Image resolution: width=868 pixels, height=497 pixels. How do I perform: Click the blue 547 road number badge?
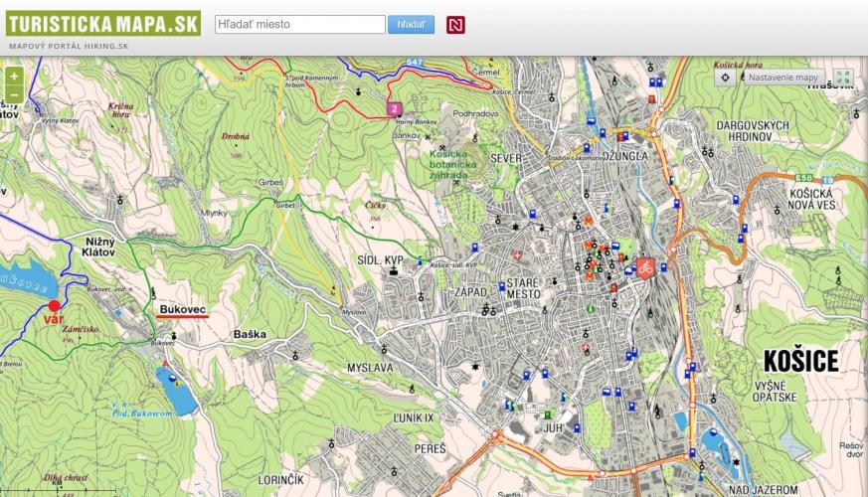(x=416, y=62)
